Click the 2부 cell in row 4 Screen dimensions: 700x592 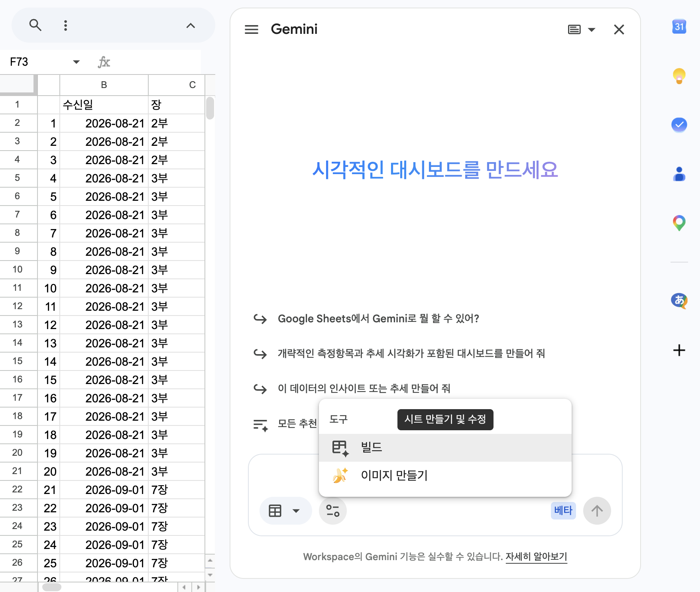(x=177, y=160)
